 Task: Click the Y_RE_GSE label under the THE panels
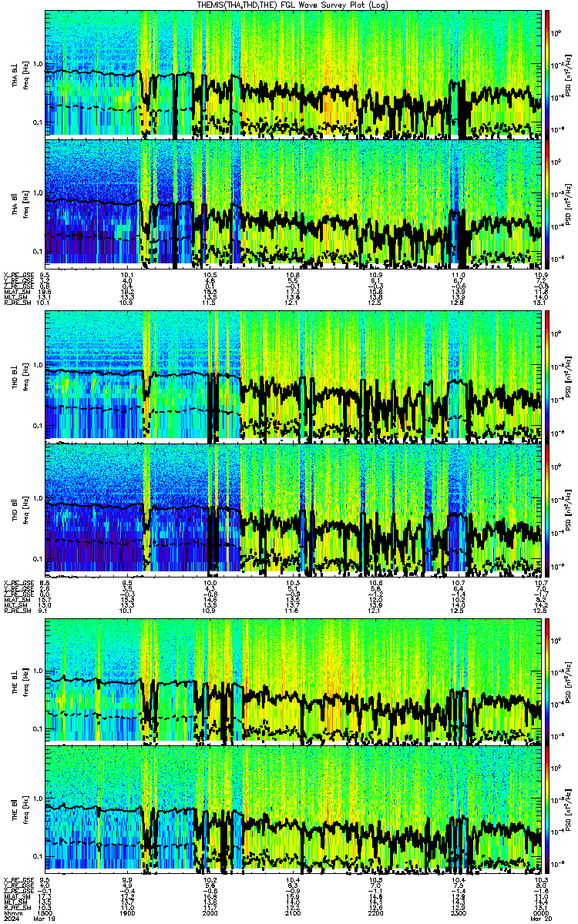tap(17, 885)
